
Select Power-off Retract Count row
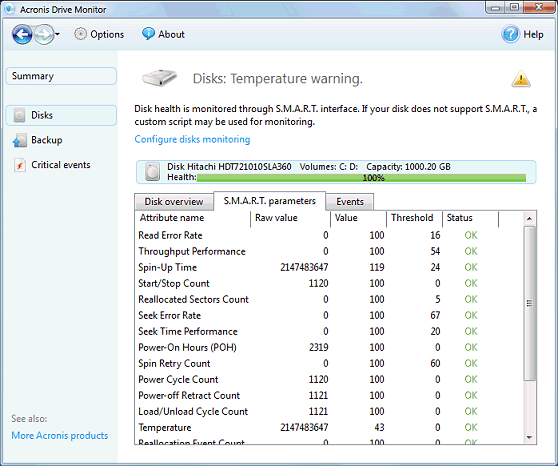point(329,396)
